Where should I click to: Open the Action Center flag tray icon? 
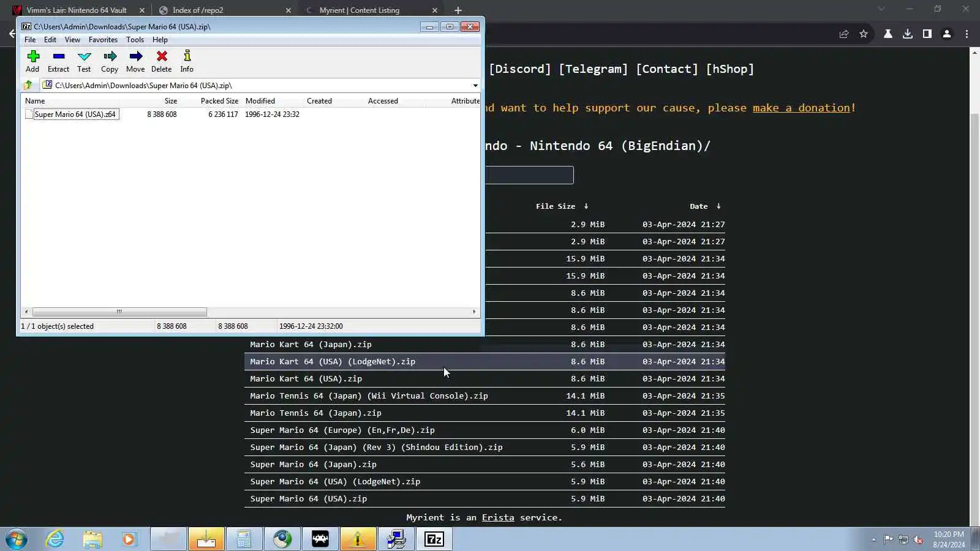pos(888,539)
